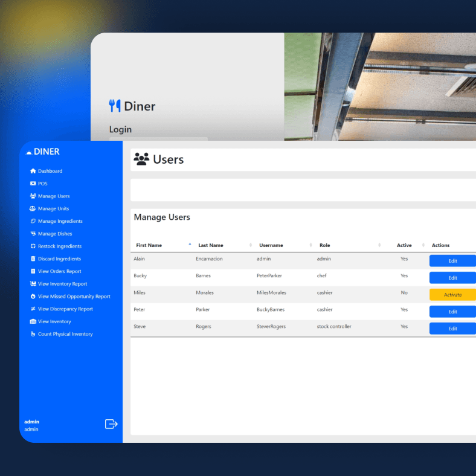476x476 pixels.
Task: Click the 'stock controller' role cell
Action: [x=334, y=326]
